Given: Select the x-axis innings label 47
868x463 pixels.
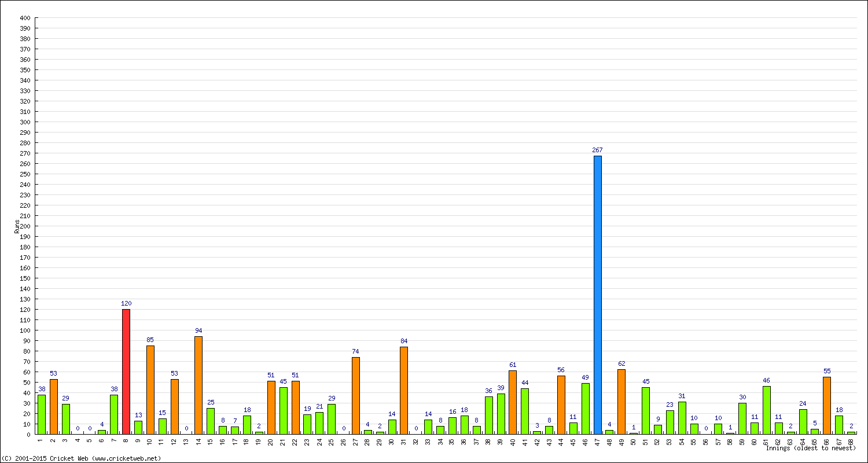Looking at the screenshot, I should click(598, 441).
